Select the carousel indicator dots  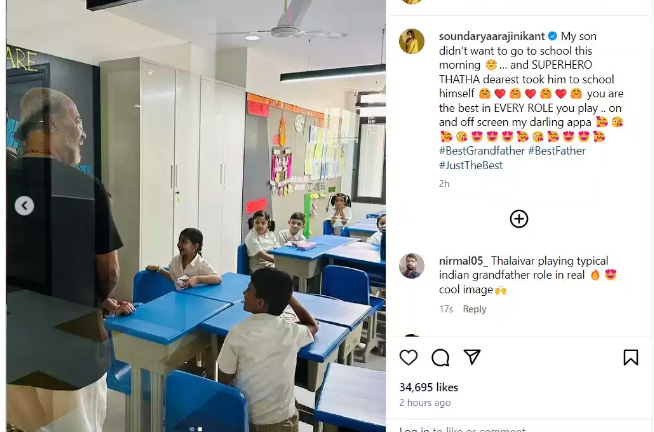pos(196,429)
